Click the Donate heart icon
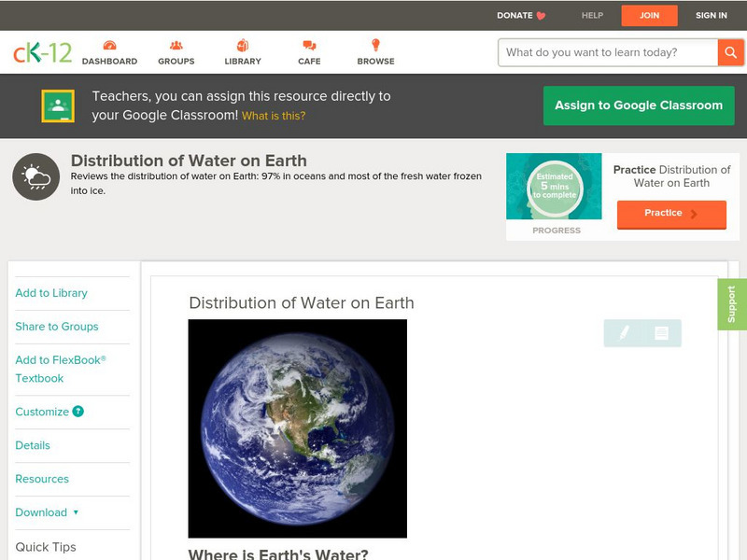Screen dimensions: 747x560 pyautogui.click(x=541, y=16)
